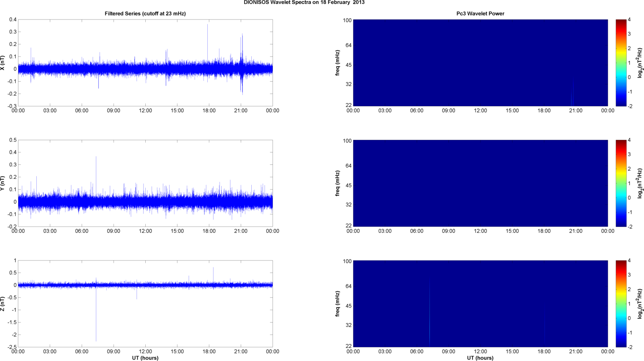Click the "22" frequency tick on bottom spectrogram
This screenshot has height=361, width=644.
(x=349, y=346)
